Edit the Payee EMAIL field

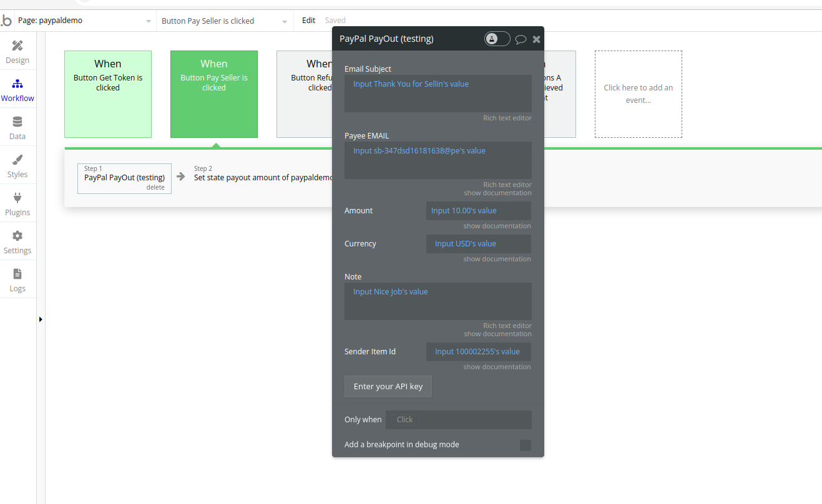tap(438, 160)
